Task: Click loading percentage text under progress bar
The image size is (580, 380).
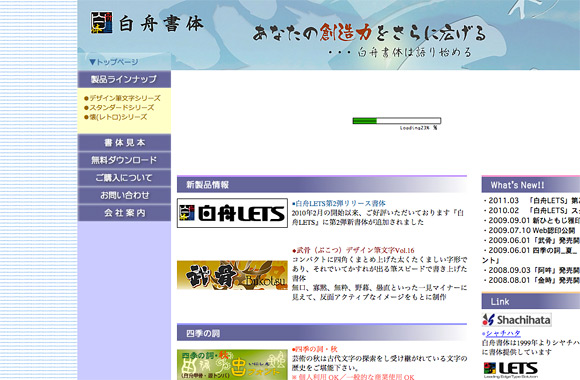Action: pos(418,128)
